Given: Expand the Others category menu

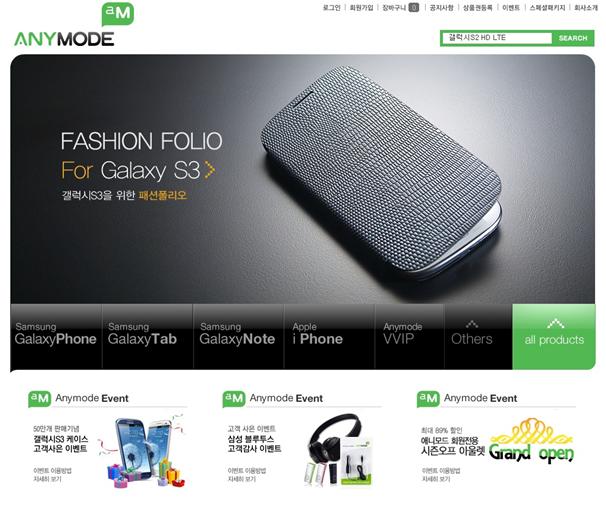Looking at the screenshot, I should 472,334.
